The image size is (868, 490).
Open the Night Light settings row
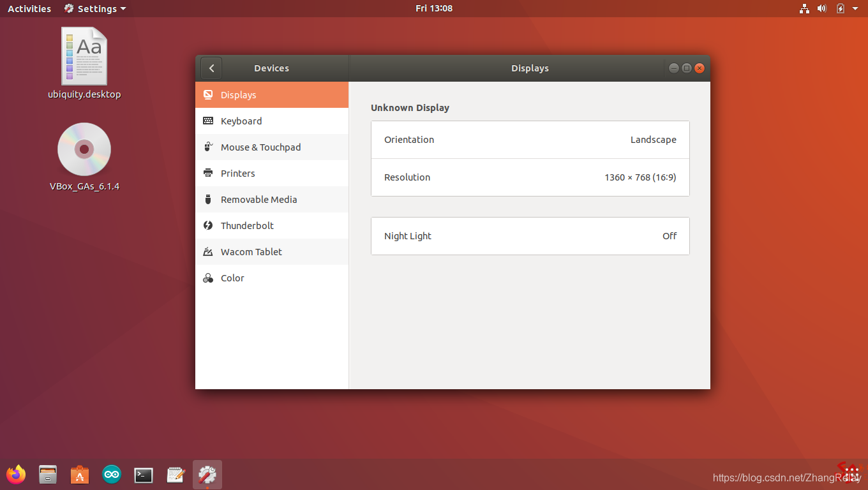tap(530, 236)
